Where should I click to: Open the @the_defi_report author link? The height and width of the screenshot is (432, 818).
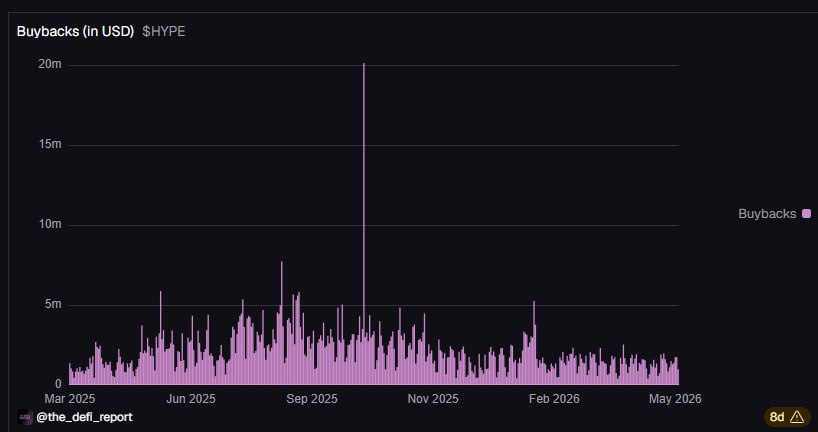point(84,417)
